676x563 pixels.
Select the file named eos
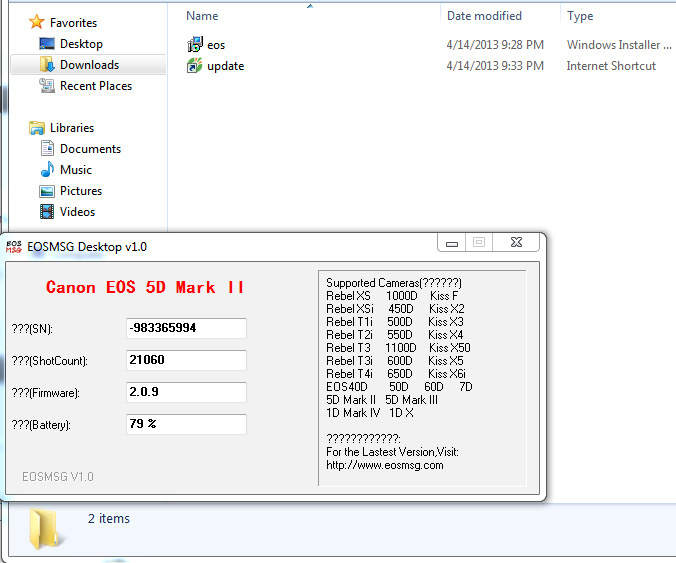click(x=216, y=45)
